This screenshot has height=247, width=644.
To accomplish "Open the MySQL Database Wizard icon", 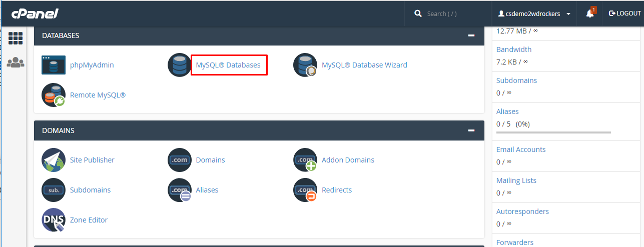I will tap(305, 65).
